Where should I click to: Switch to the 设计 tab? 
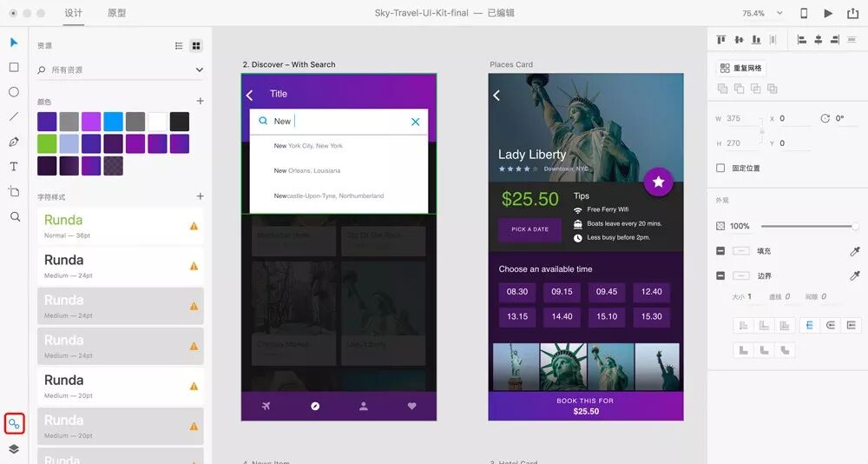tap(73, 13)
